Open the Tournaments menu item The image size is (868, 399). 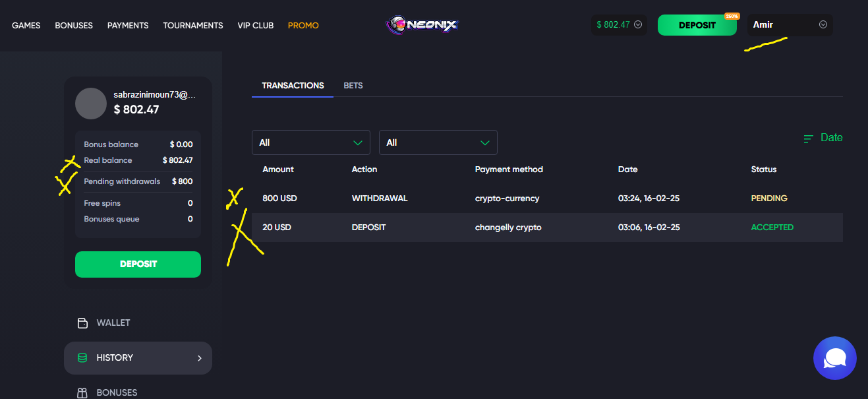tap(193, 26)
